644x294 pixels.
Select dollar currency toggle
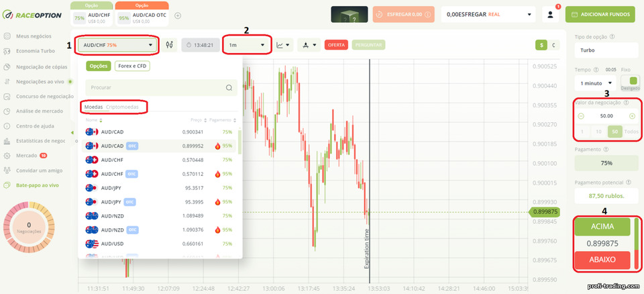541,45
